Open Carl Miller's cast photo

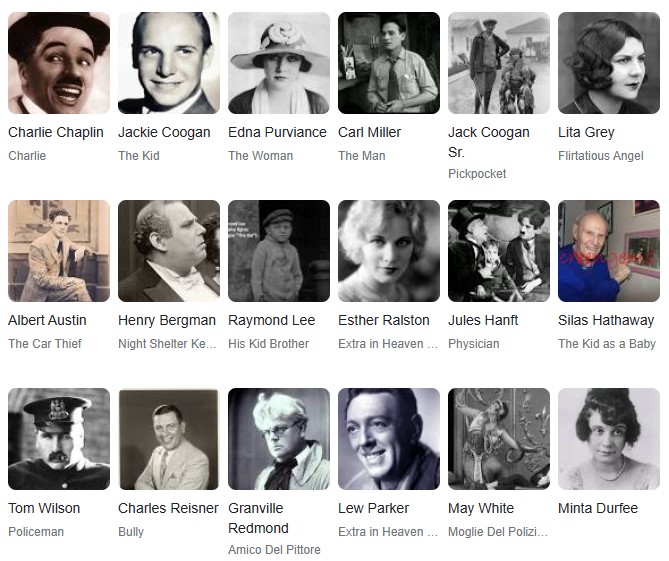tap(389, 63)
